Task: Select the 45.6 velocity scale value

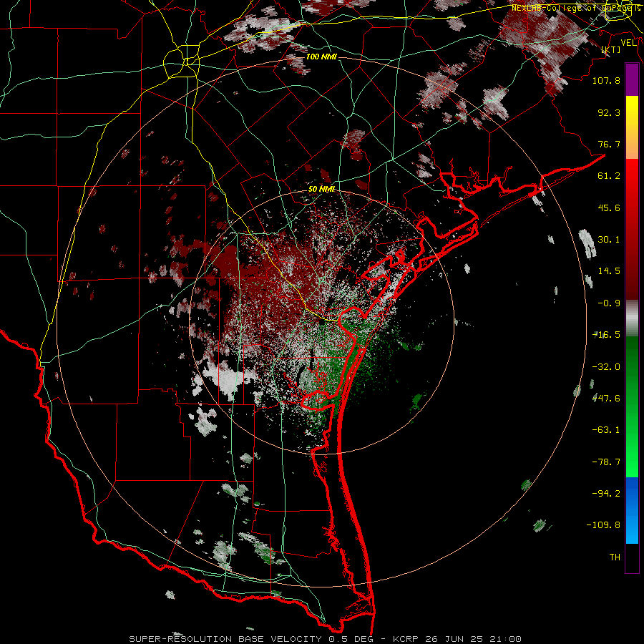Action: point(609,208)
